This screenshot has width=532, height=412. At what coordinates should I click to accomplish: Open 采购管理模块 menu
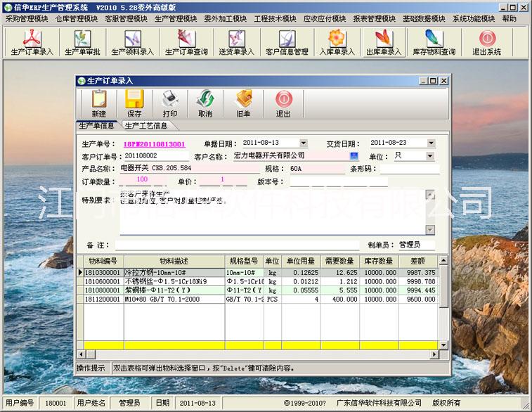click(27, 19)
